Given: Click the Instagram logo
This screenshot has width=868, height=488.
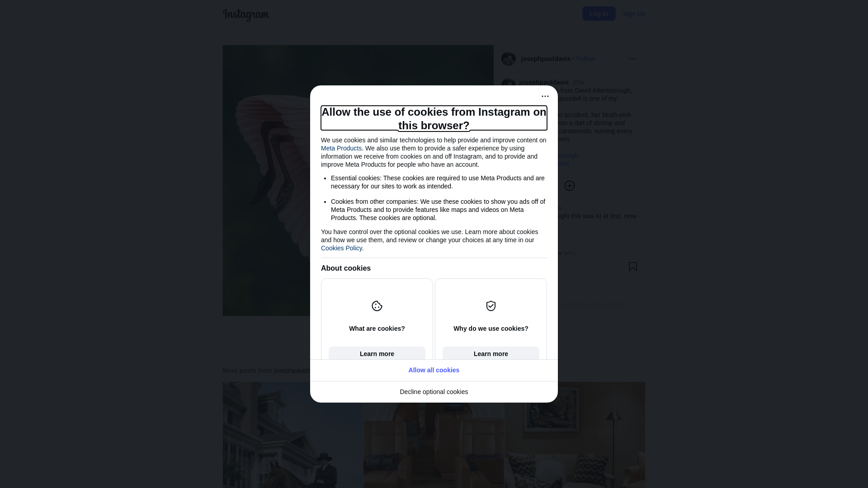Looking at the screenshot, I should click(246, 14).
